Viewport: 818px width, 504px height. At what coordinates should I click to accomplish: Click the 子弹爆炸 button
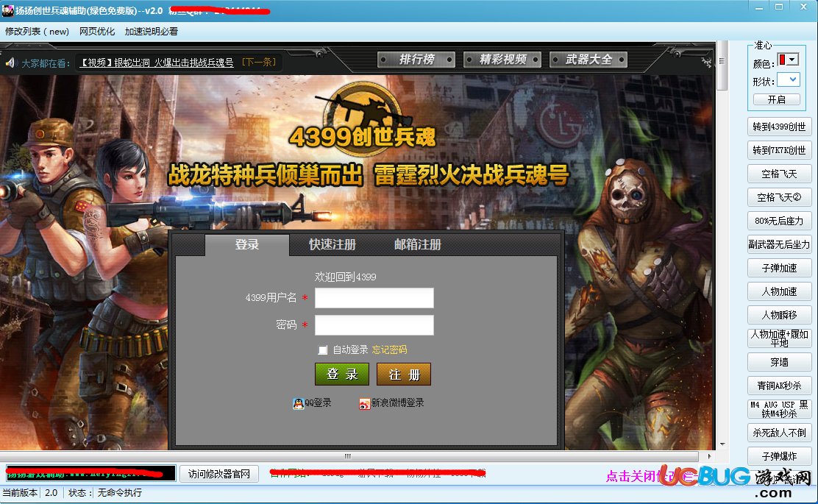780,456
